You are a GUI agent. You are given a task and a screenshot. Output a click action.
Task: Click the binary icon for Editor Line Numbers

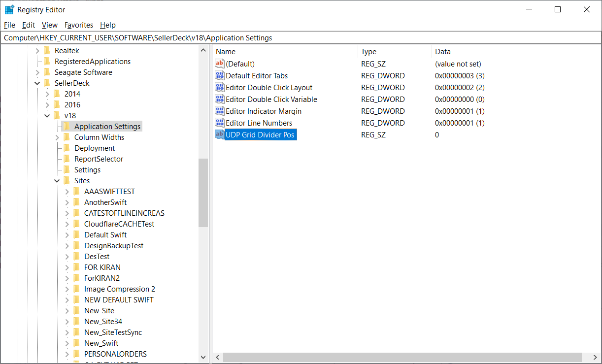coord(220,123)
